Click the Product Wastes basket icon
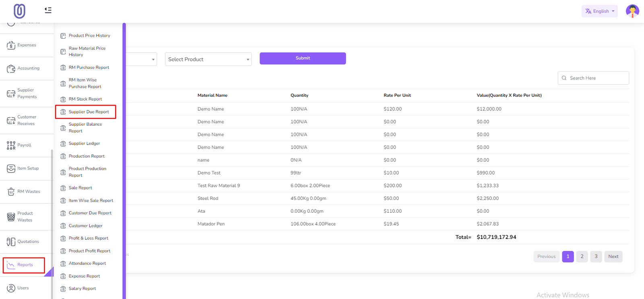Image resolution: width=644 pixels, height=299 pixels. tap(11, 217)
